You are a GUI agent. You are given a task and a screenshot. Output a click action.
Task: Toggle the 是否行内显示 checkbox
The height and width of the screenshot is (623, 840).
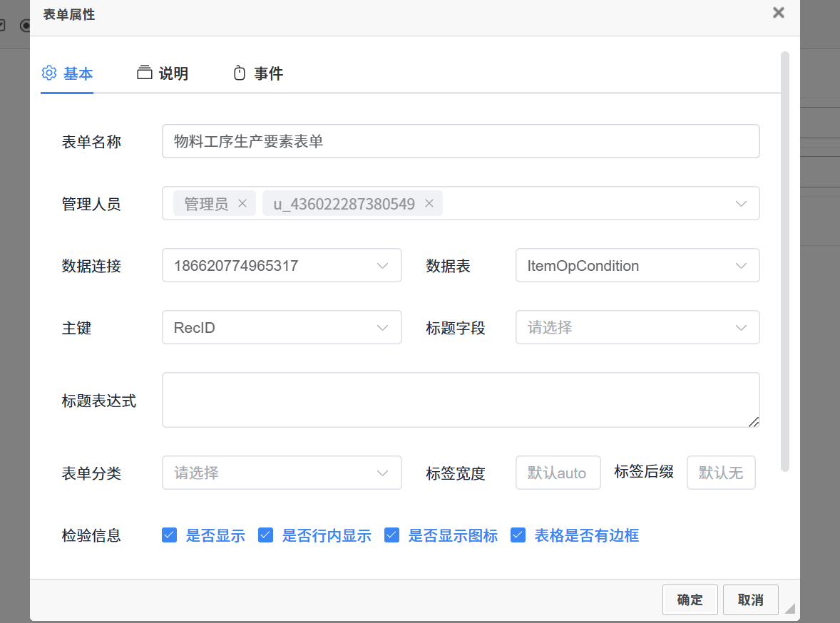tap(266, 535)
